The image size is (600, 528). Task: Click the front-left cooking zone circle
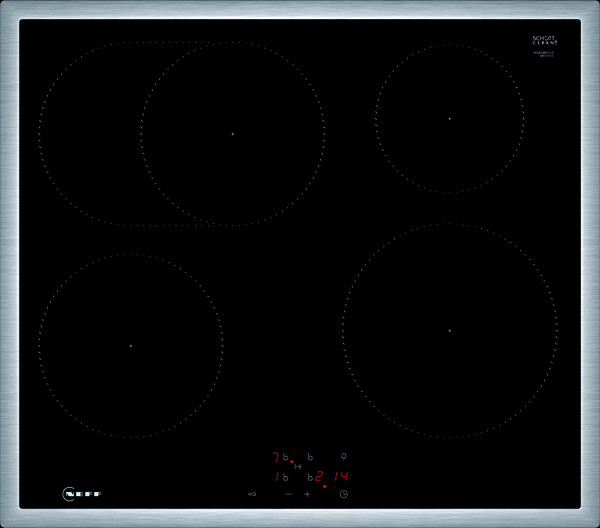pos(130,345)
